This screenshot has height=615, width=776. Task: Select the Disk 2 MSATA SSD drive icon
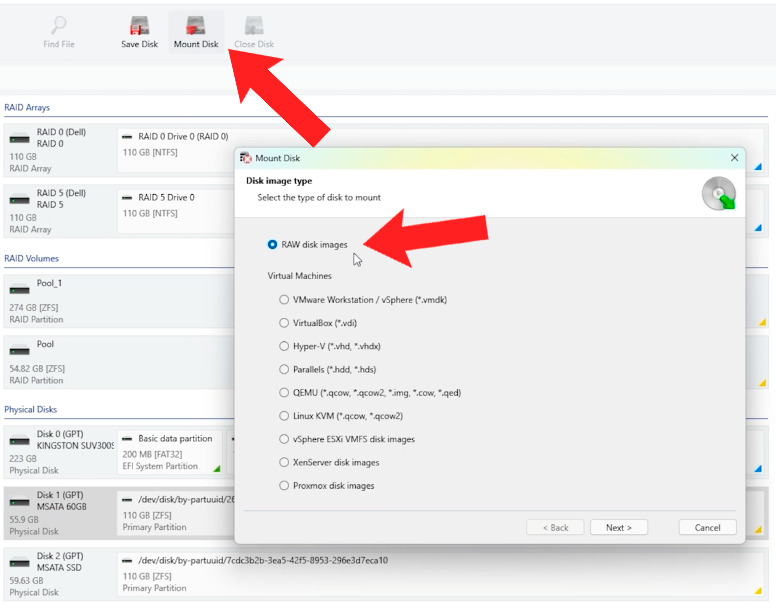(19, 563)
